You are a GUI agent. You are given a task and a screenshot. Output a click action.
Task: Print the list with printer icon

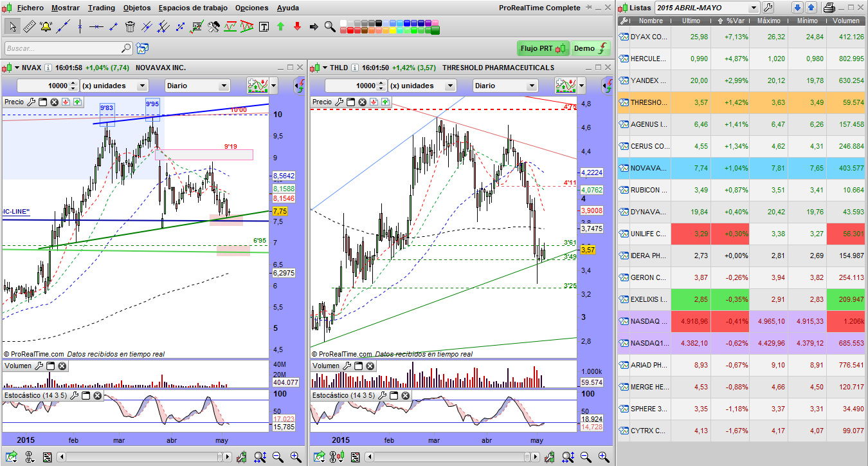pos(829,8)
